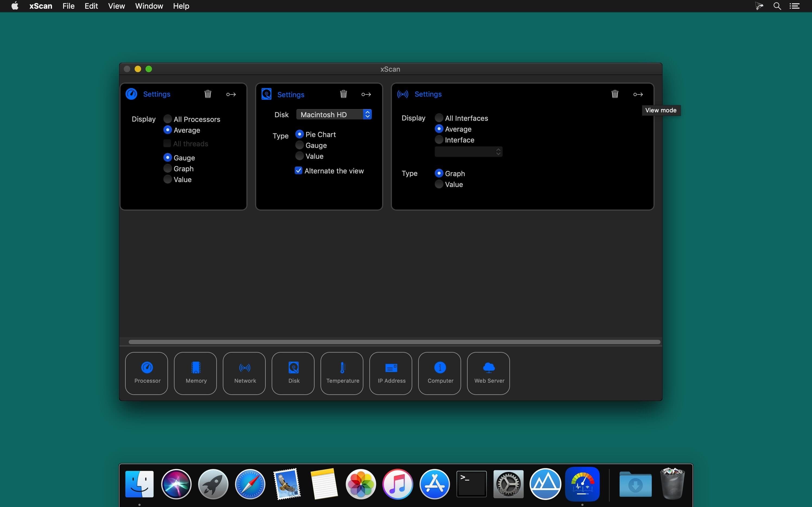Click the Network signal icon beside Settings
Viewport: 812px width, 507px height.
(403, 94)
